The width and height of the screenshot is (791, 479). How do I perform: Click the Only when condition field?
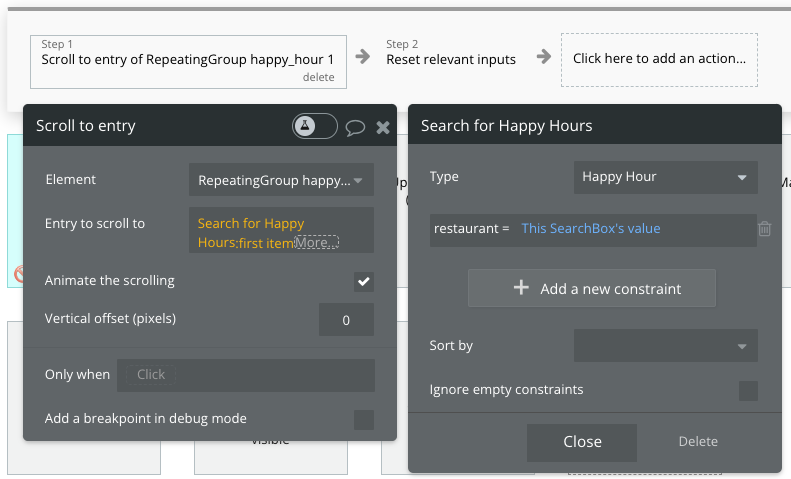[245, 375]
